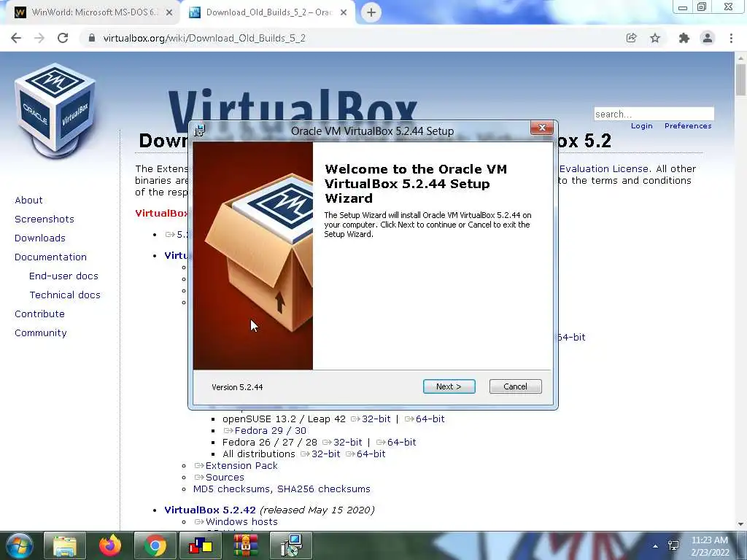Open Screenshots in the sidebar
747x560 pixels.
tap(44, 219)
